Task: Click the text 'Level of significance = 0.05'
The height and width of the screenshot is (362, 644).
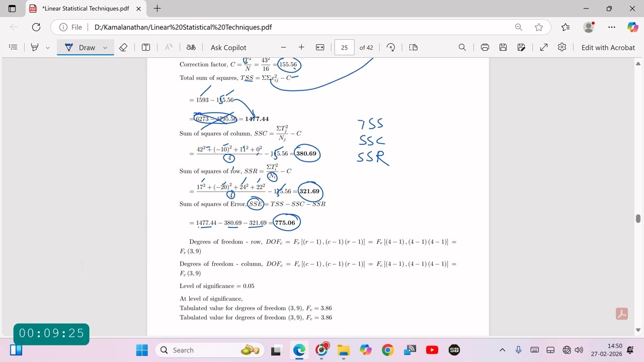Action: pos(217,286)
